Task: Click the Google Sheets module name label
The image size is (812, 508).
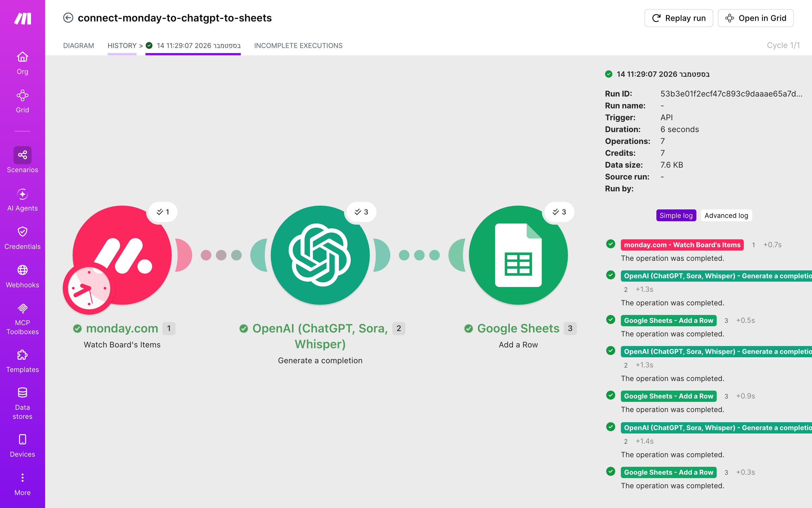Action: (x=518, y=328)
